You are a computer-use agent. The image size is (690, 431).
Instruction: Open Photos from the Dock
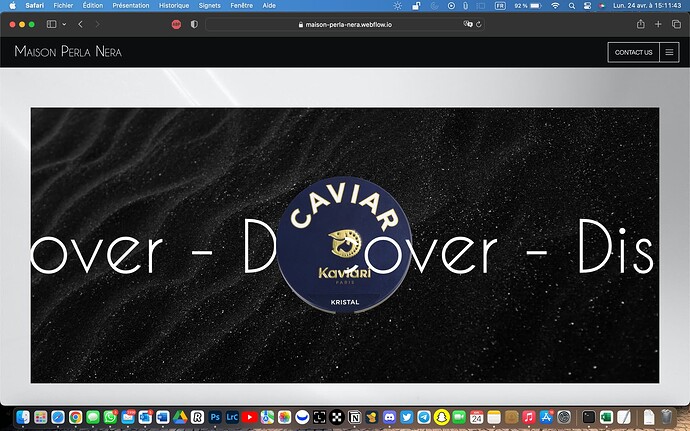click(285, 416)
